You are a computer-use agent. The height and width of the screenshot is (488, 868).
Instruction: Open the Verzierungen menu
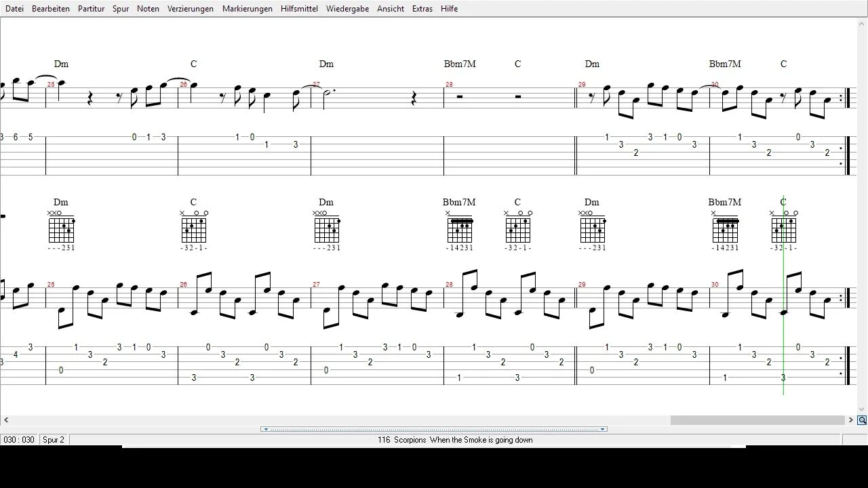(x=191, y=9)
